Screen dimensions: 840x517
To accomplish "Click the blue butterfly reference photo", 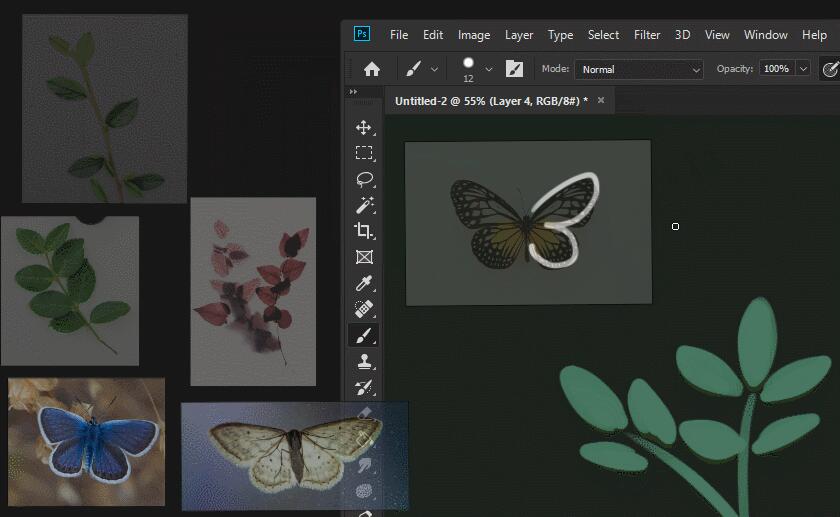I will [x=86, y=441].
